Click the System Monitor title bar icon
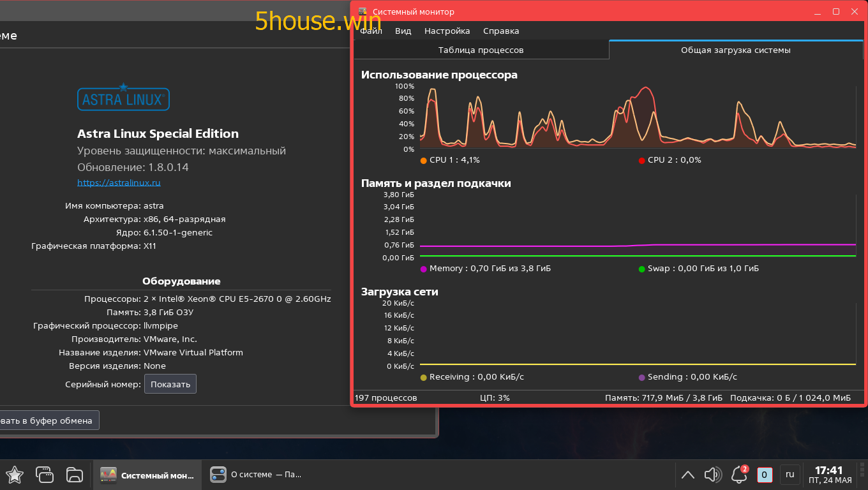Image resolution: width=868 pixels, height=490 pixels. click(x=363, y=11)
